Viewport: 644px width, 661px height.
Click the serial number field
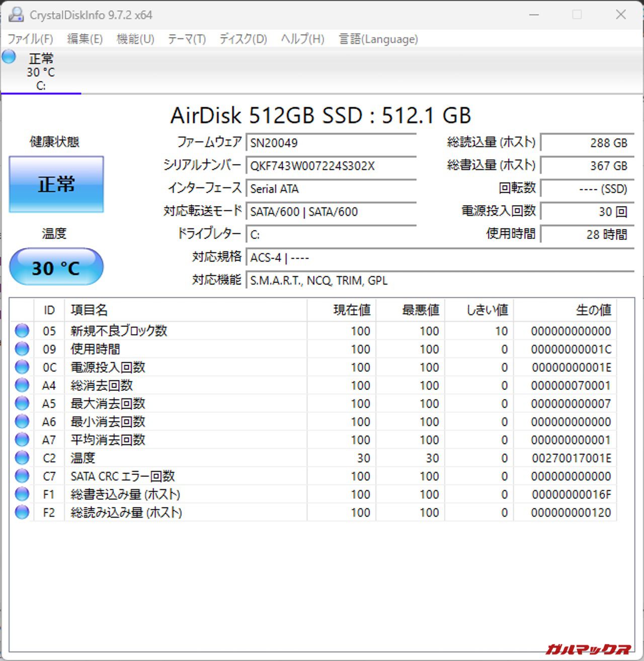click(x=331, y=166)
